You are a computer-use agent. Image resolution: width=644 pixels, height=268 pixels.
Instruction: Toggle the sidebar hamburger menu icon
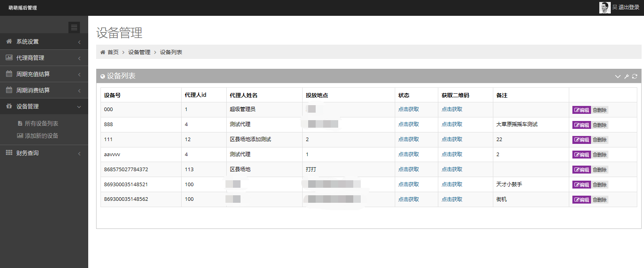pos(74,27)
